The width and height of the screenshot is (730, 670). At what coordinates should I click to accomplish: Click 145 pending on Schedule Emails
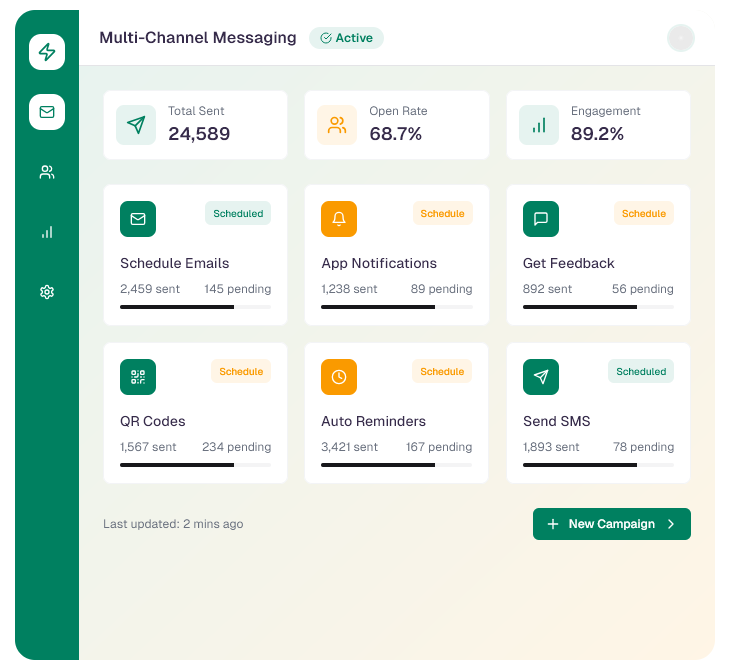237,289
